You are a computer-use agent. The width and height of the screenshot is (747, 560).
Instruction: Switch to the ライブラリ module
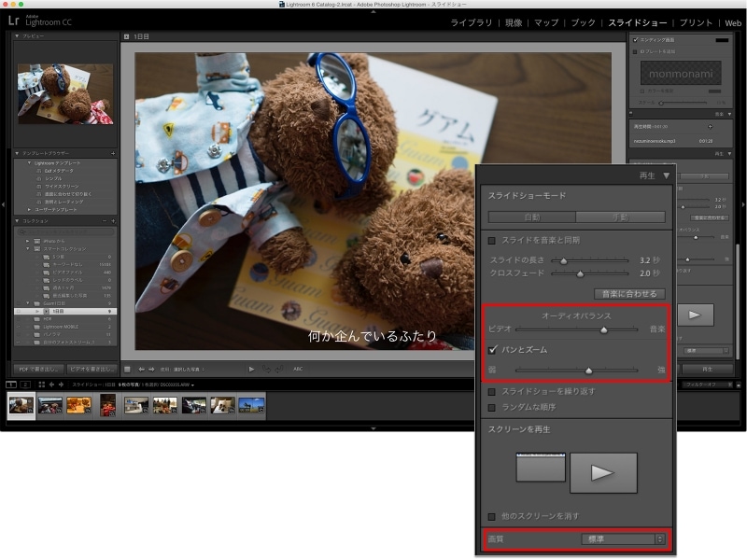(472, 21)
